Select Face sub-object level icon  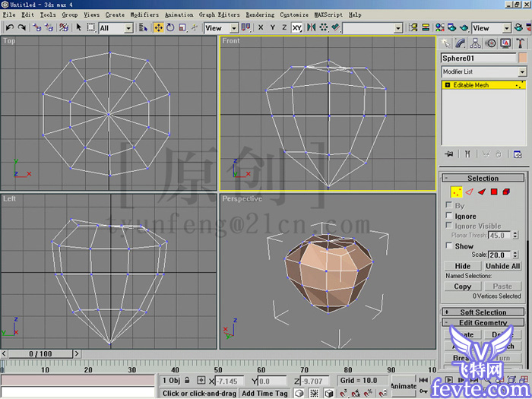coord(482,192)
